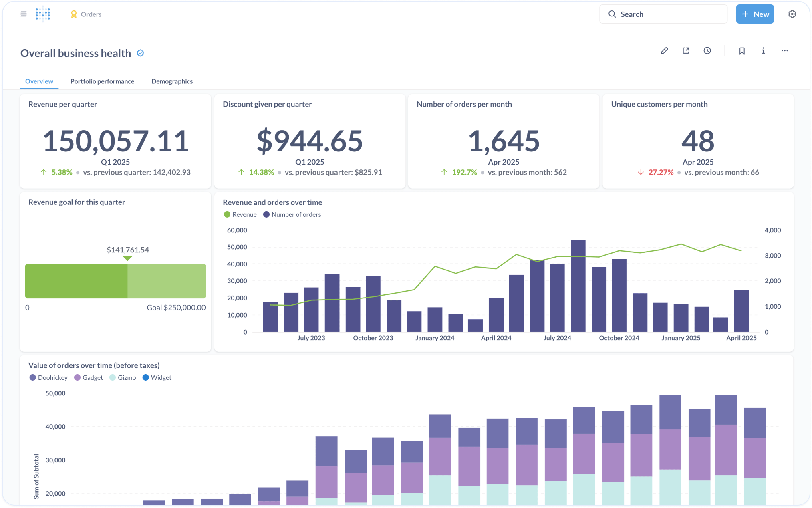812x508 pixels.
Task: Toggle the Revenue series in the legend
Action: pos(240,214)
